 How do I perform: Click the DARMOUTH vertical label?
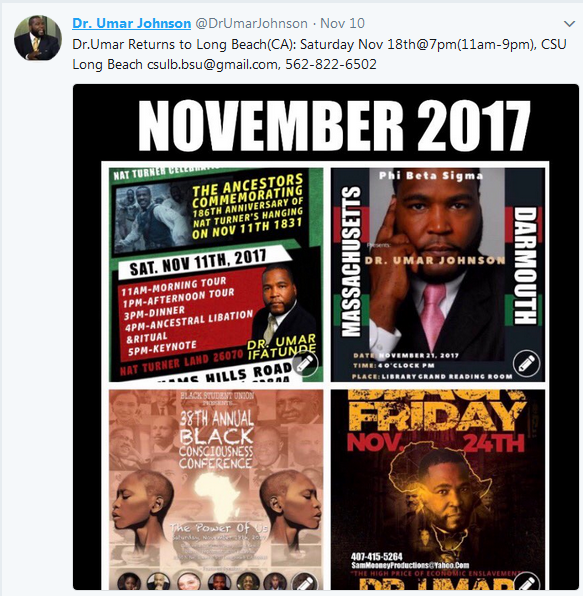click(525, 265)
